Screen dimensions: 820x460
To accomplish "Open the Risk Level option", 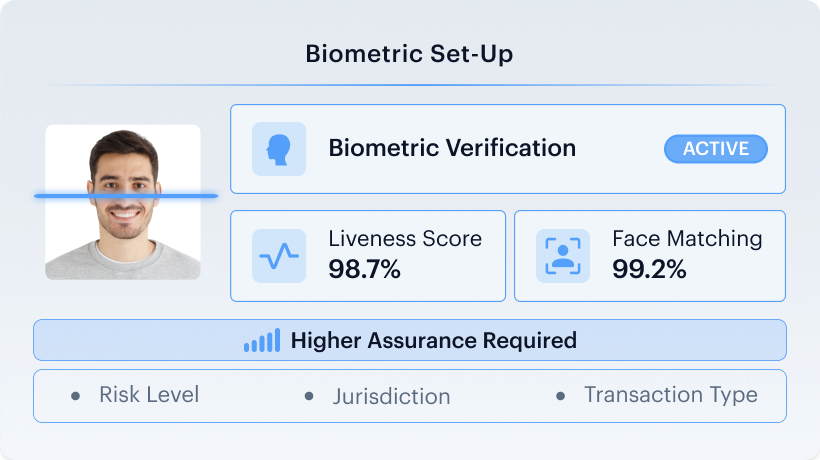I will click(x=149, y=395).
